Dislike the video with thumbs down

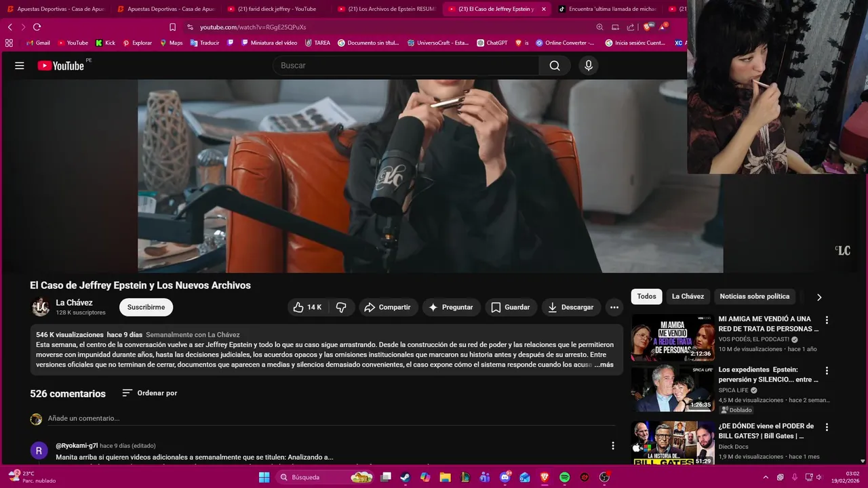click(x=341, y=307)
